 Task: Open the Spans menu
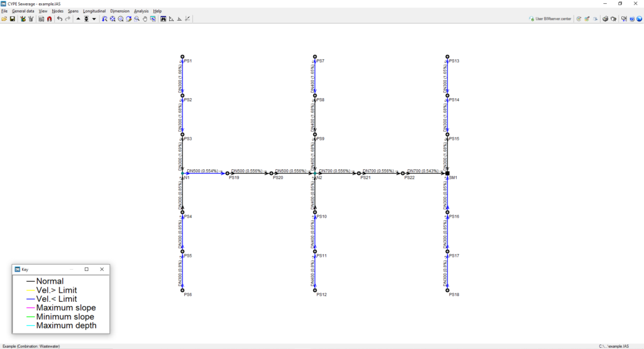73,11
